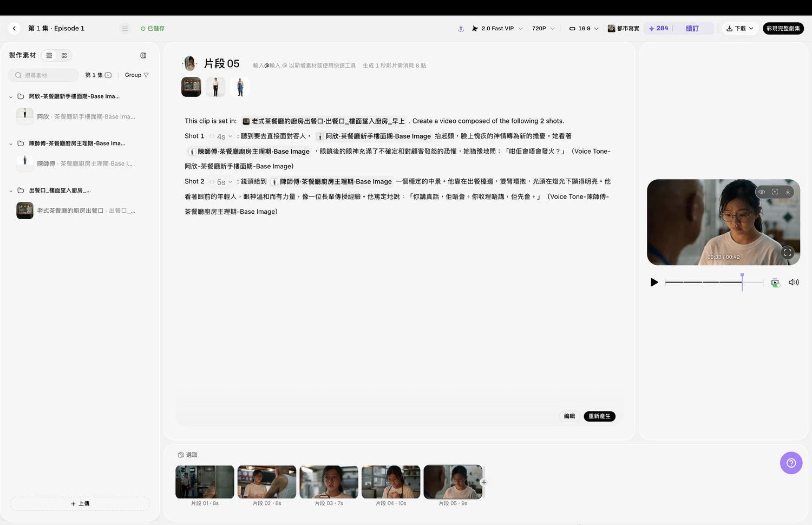Collapse the 出餐口_樓面望入廚房 folder
812x525 pixels.
click(11, 191)
